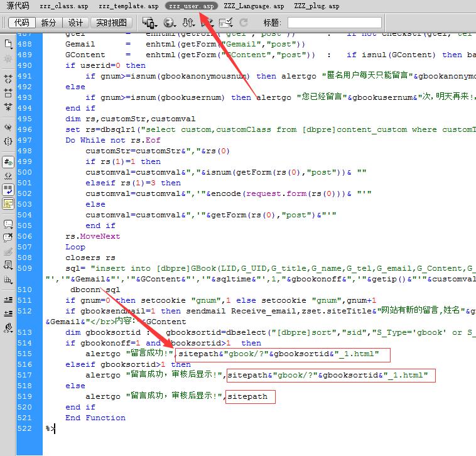Open the Apply Comment dropdown
Screen dimensions: 476x456
pyautogui.click(x=8, y=224)
